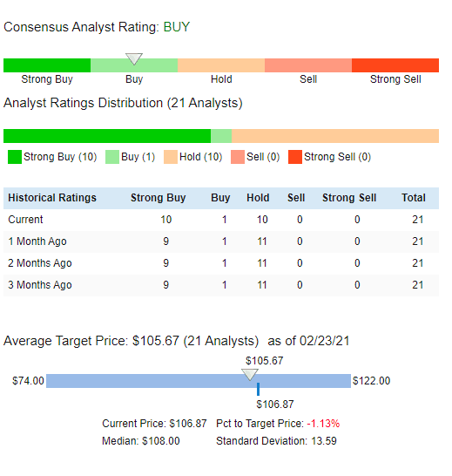Click the average target price triangle marker
Screen dimensions: 452x476
[250, 375]
